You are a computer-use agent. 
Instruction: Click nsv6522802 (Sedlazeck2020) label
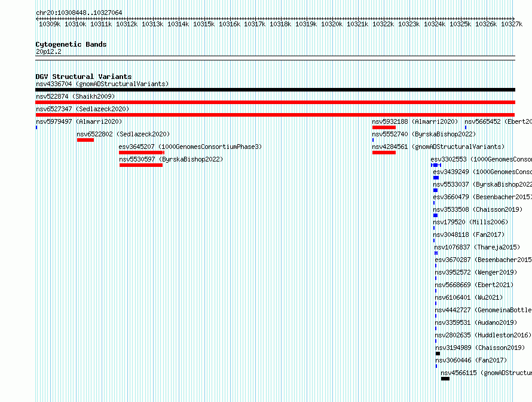click(x=123, y=134)
